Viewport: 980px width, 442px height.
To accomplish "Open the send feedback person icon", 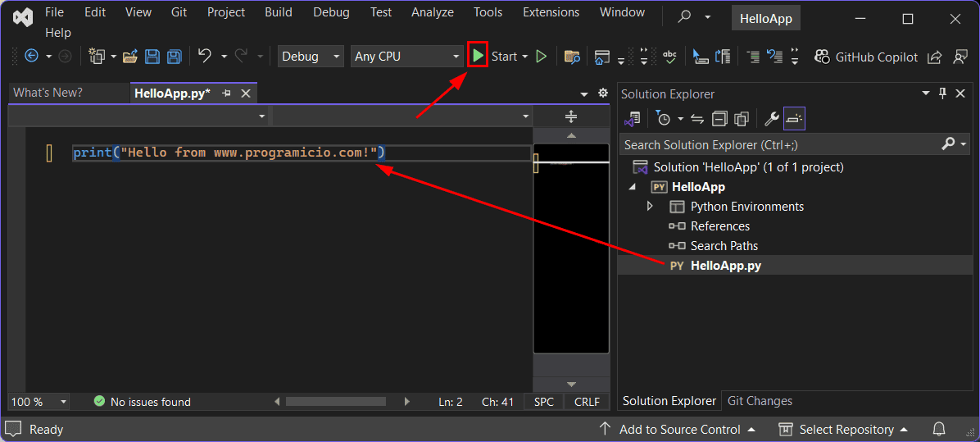I will 960,57.
